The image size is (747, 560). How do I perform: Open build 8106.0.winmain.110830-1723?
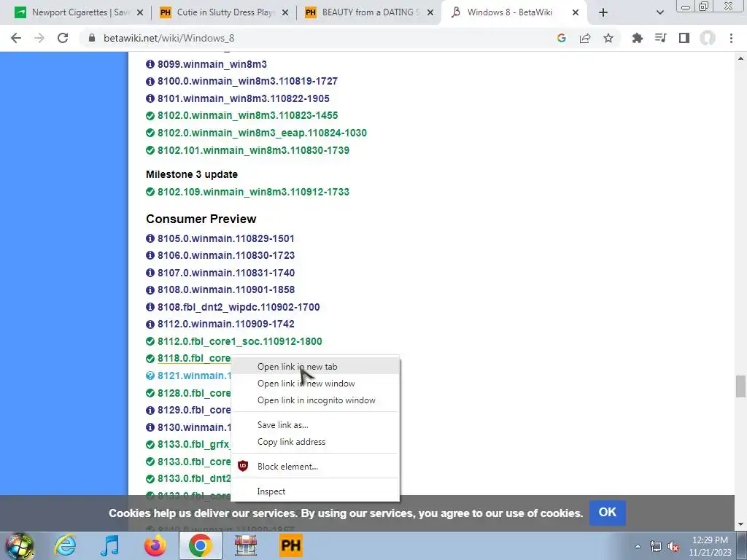click(226, 256)
